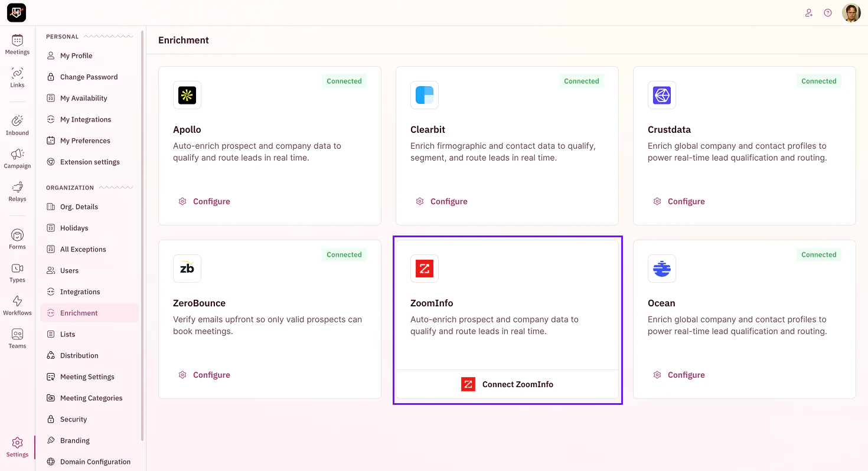Open Workflows section
The image size is (868, 471).
click(17, 306)
